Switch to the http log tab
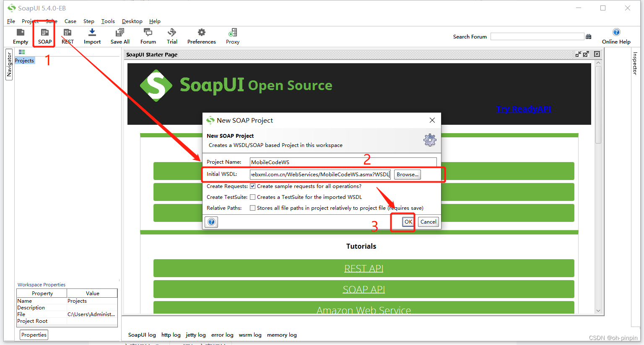644x345 pixels. [x=171, y=335]
